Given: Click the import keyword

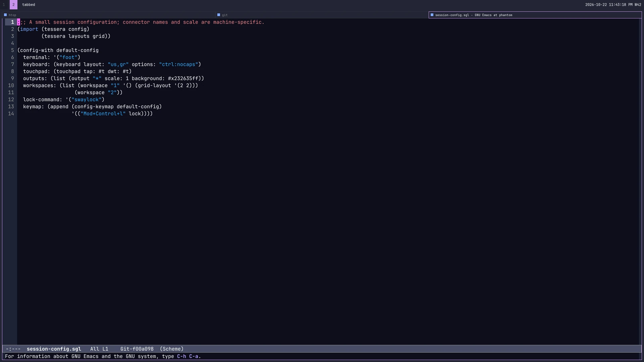Looking at the screenshot, I should (29, 29).
